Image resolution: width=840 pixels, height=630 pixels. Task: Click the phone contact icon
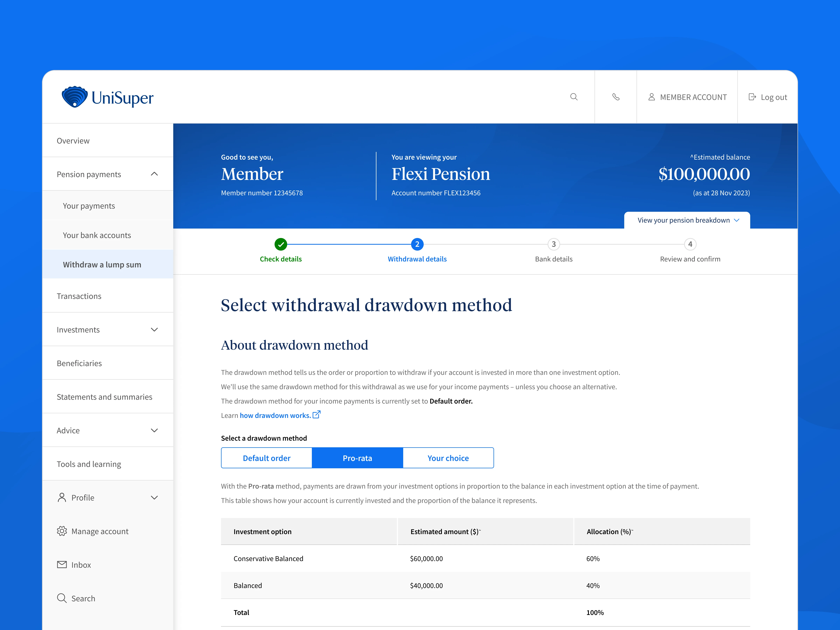coord(616,97)
